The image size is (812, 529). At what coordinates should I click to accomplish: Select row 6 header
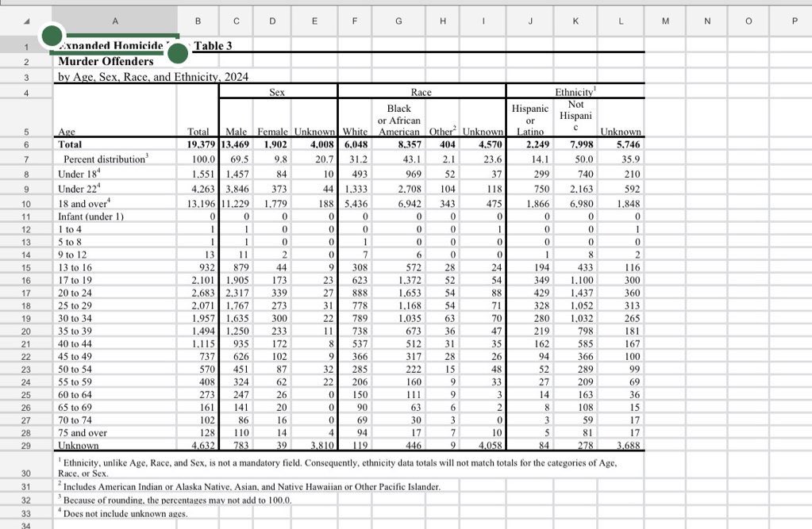pos(26,145)
